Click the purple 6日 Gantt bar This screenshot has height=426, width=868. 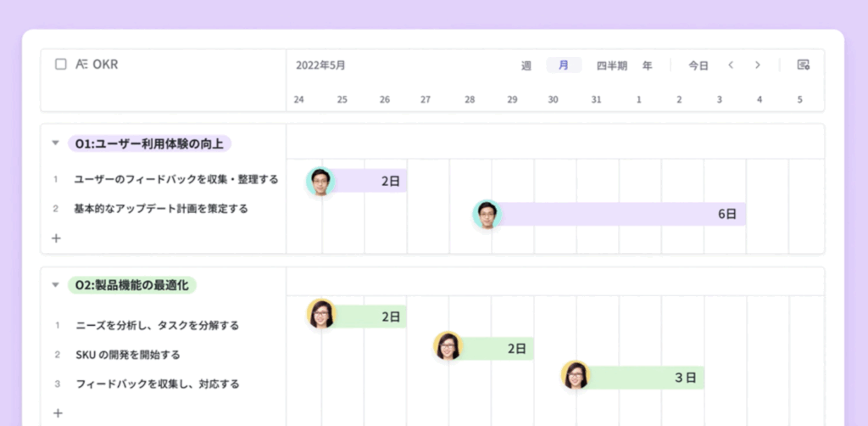click(619, 215)
